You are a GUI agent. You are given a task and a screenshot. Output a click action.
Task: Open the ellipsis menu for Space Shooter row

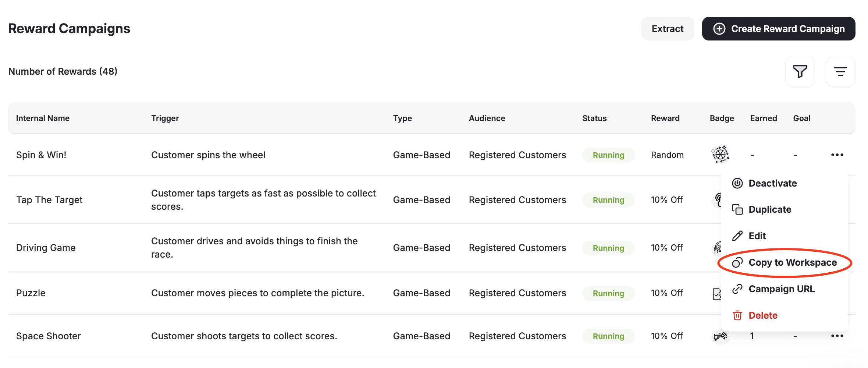tap(837, 336)
